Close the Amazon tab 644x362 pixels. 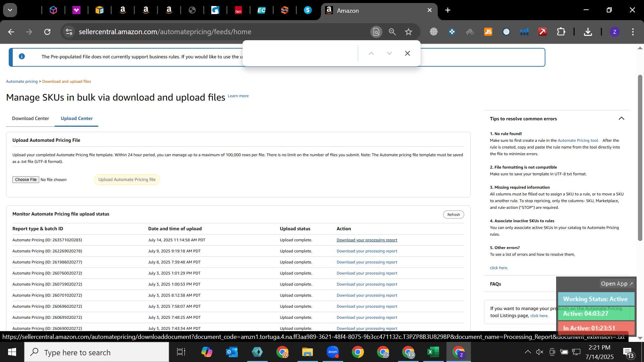pyautogui.click(x=430, y=10)
